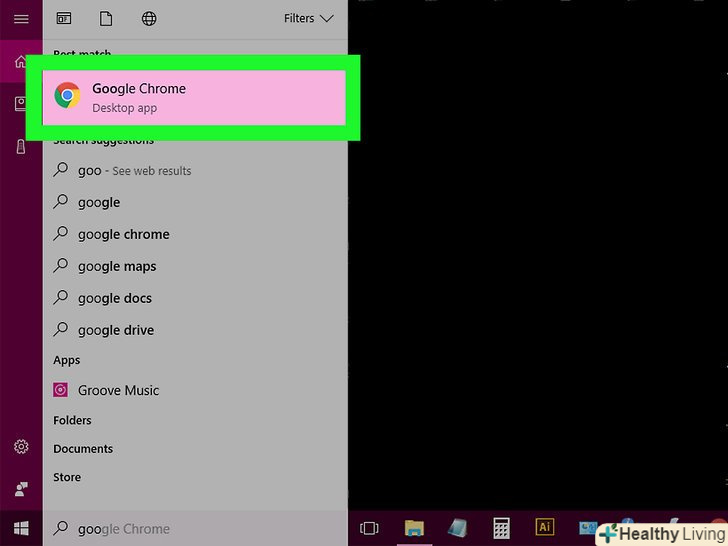This screenshot has height=546, width=728.
Task: Open Task View on the taskbar
Action: pos(369,528)
